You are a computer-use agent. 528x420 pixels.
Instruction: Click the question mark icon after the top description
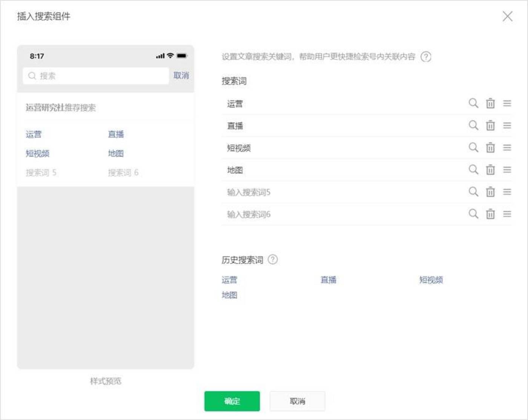pyautogui.click(x=427, y=57)
